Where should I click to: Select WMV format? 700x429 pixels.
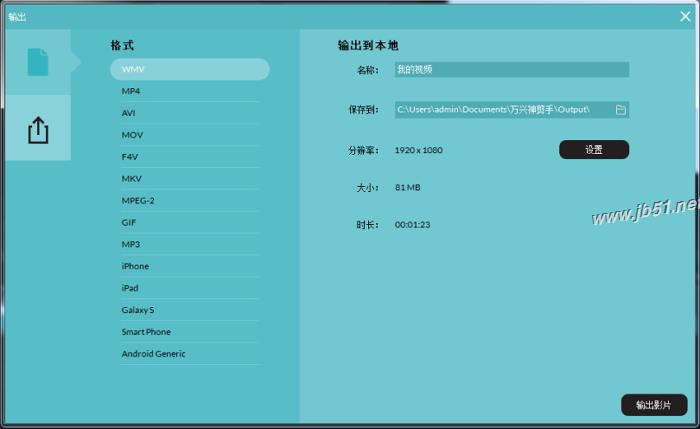point(190,69)
